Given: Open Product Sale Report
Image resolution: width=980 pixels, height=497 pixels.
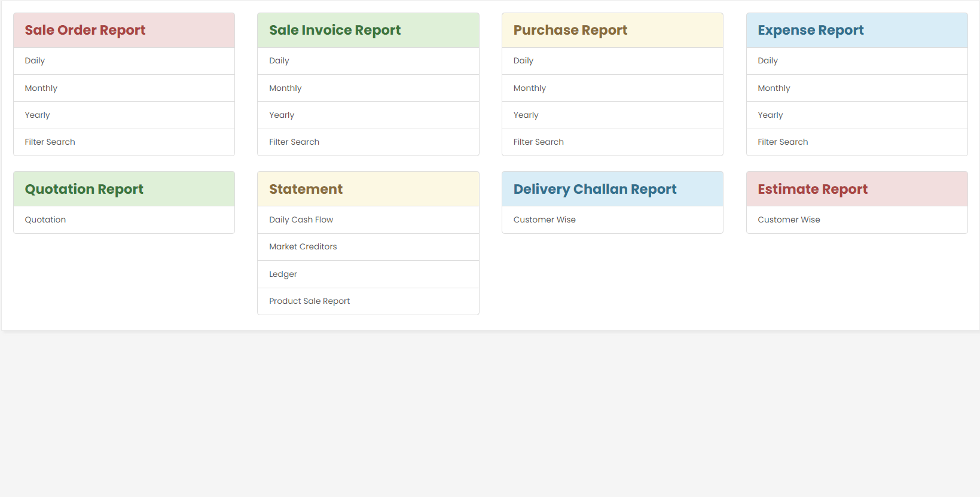Looking at the screenshot, I should [x=310, y=301].
